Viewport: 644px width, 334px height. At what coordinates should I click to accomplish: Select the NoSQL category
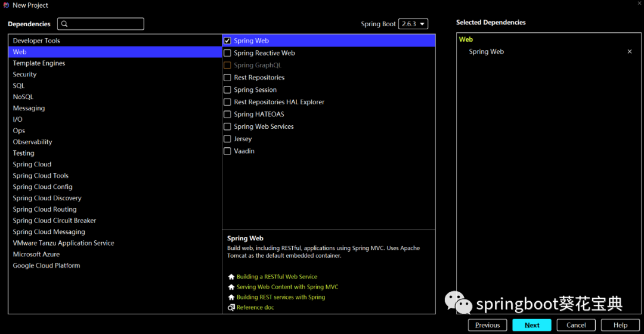pyautogui.click(x=115, y=97)
